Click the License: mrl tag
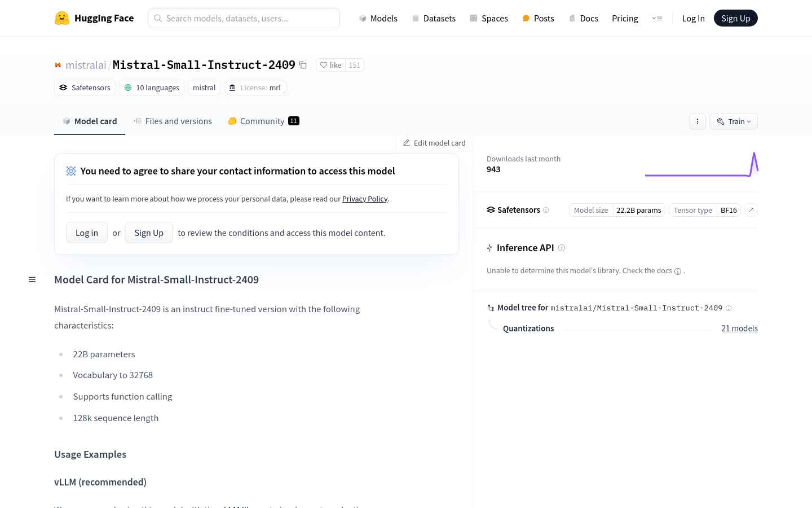This screenshot has height=508, width=812. click(x=255, y=87)
